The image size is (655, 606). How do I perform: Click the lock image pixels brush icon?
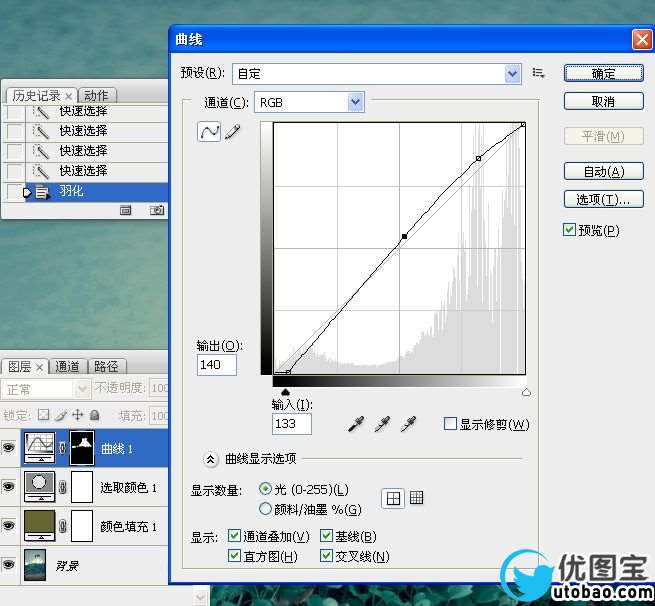coord(61,415)
